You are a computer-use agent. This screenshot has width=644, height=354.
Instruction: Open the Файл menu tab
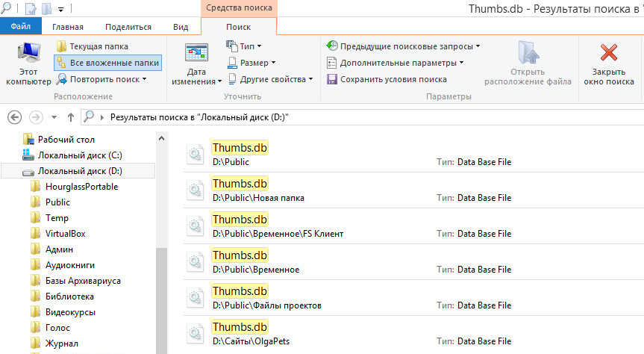point(21,27)
